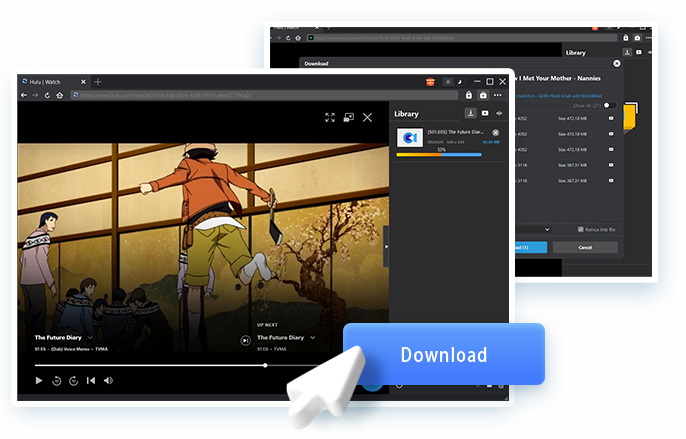
Task: Click the video progress scrubber handle
Action: pos(265,365)
